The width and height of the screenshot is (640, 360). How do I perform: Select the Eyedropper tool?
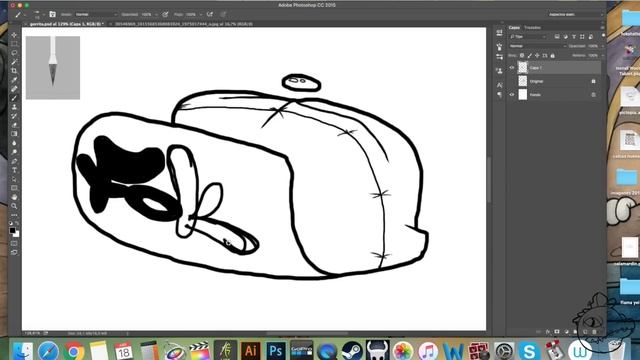(x=14, y=80)
